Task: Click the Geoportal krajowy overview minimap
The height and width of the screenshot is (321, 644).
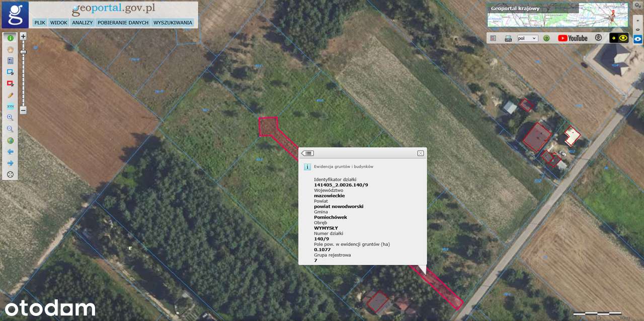Action: [x=557, y=15]
